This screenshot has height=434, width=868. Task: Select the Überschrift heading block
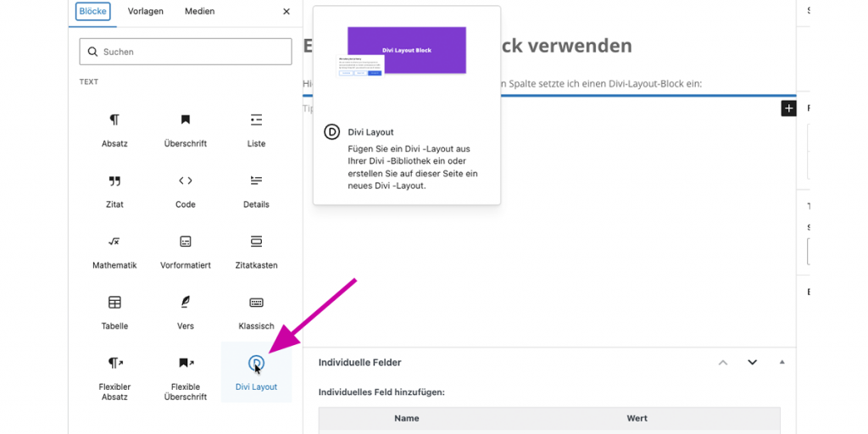pos(186,129)
